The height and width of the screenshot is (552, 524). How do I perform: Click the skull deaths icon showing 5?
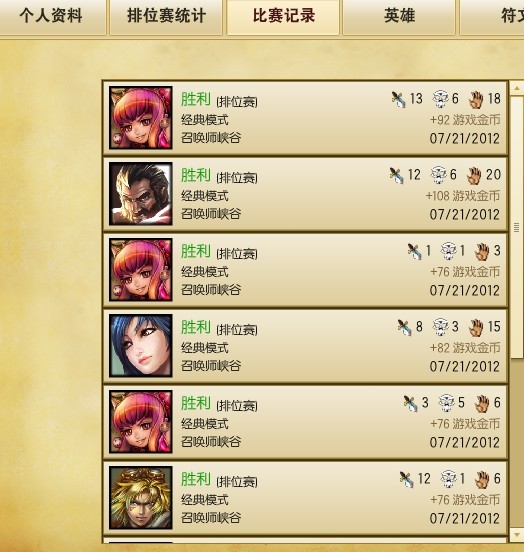click(447, 403)
